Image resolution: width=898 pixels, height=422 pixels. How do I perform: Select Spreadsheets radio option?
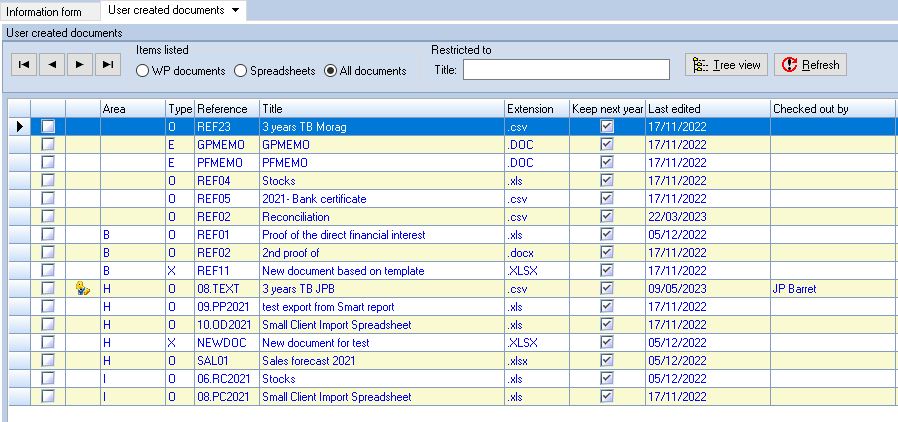pyautogui.click(x=275, y=71)
